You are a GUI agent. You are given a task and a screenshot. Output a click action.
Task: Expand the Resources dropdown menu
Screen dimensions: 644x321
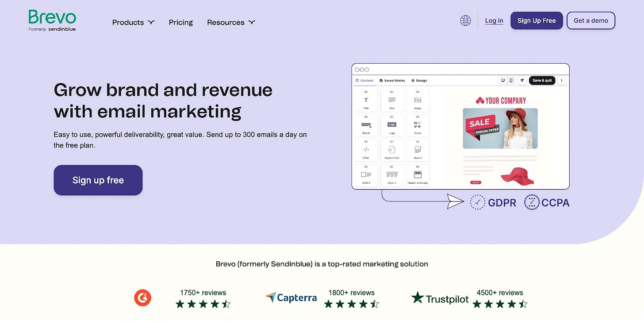click(x=231, y=22)
